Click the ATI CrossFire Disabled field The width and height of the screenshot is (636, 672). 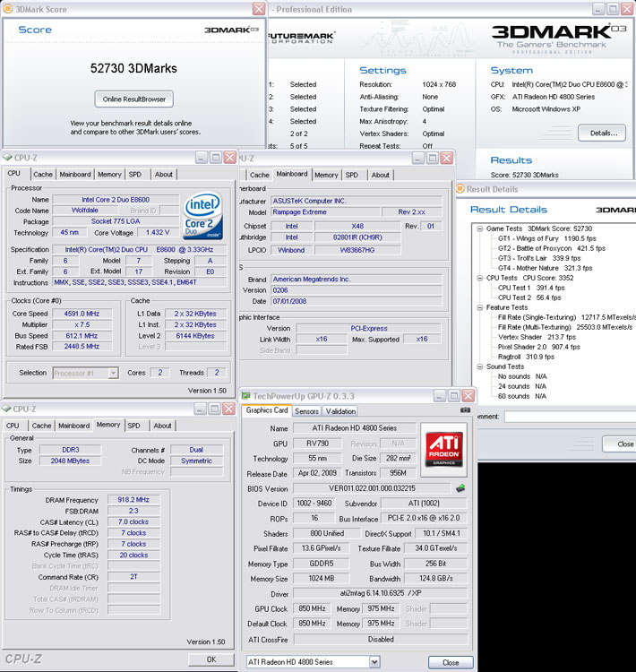381,640
